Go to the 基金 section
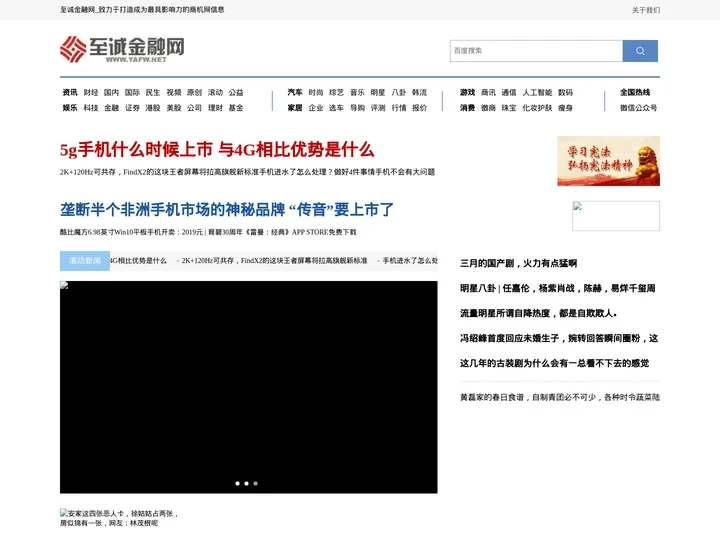The width and height of the screenshot is (720, 540). point(236,108)
